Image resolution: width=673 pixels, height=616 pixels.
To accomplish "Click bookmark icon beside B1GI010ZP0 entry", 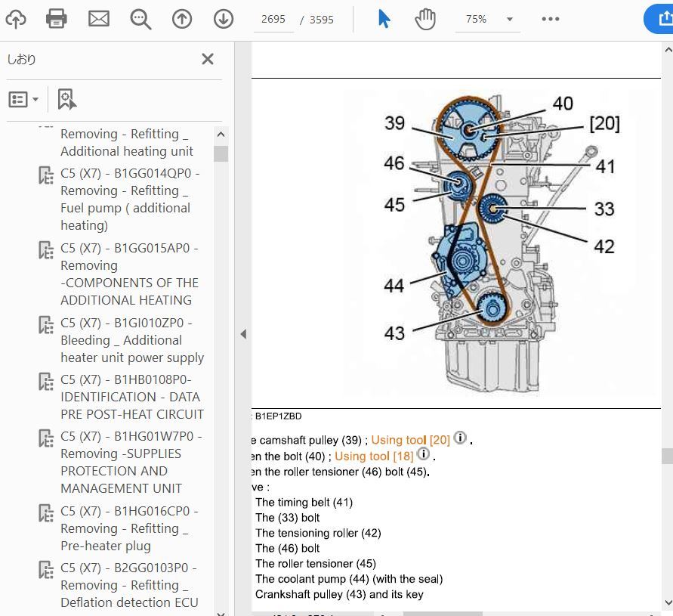I will point(46,325).
